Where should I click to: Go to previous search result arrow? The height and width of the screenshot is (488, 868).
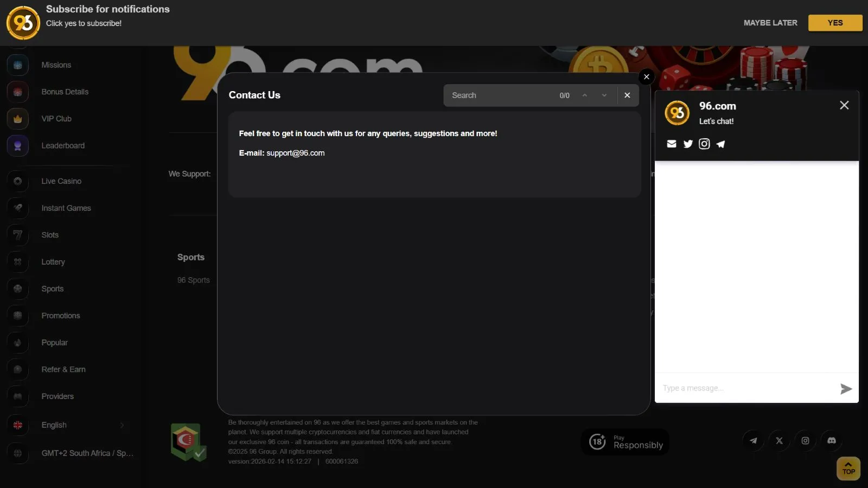[x=584, y=95]
